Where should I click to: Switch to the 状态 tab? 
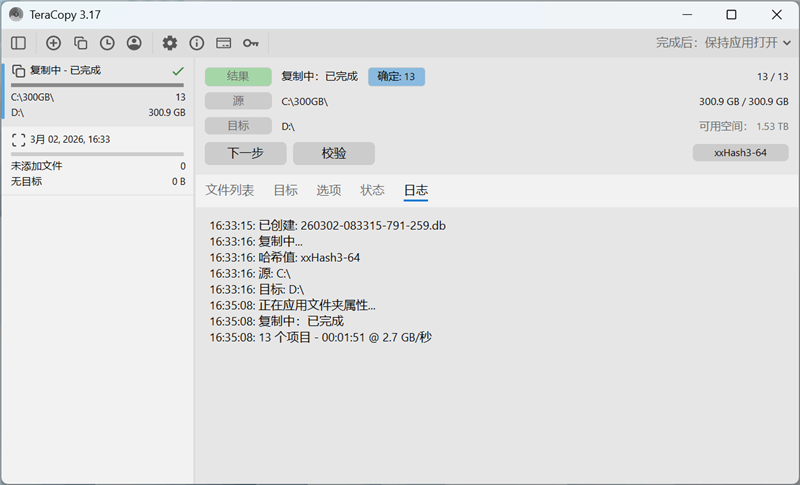click(x=372, y=190)
